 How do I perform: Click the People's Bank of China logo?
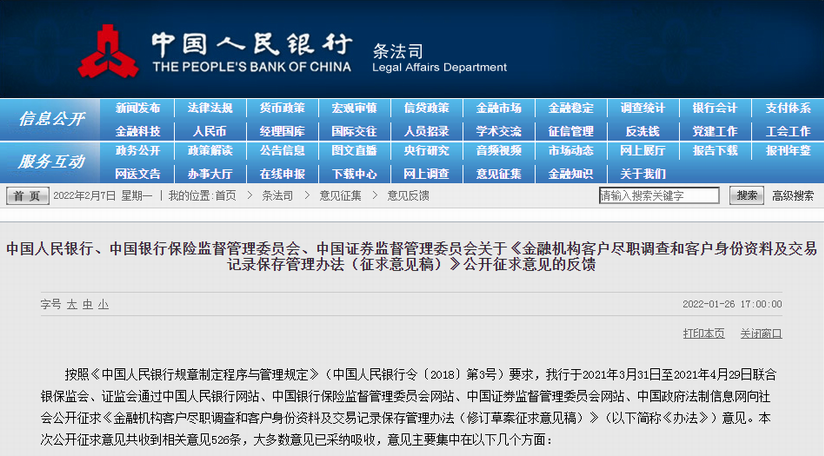click(108, 51)
